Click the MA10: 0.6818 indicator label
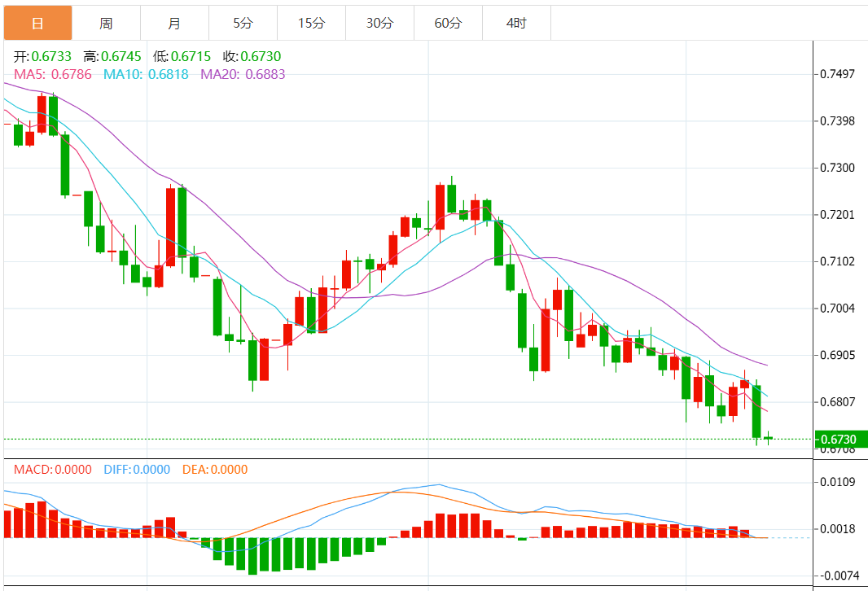Screen dimensions: 868x591 pyautogui.click(x=146, y=74)
